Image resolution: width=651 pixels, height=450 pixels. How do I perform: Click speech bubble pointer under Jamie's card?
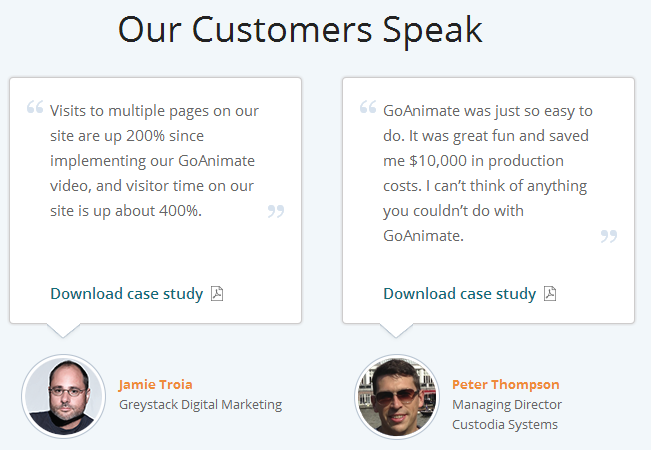[64, 329]
